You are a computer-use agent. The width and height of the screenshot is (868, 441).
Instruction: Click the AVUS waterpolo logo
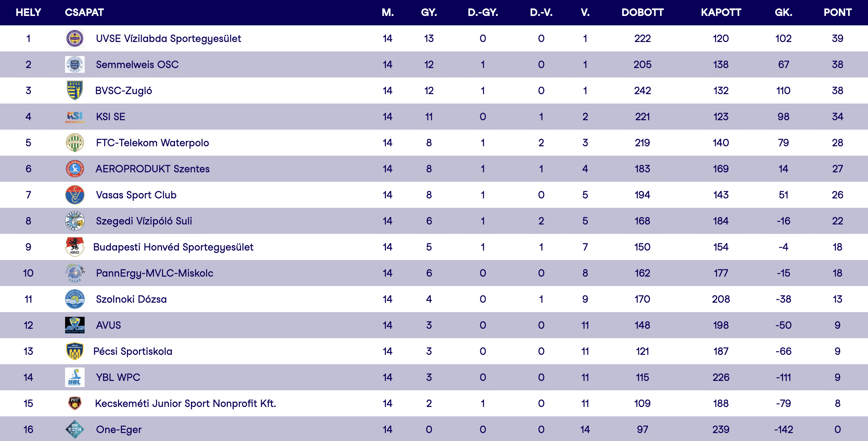(x=75, y=325)
